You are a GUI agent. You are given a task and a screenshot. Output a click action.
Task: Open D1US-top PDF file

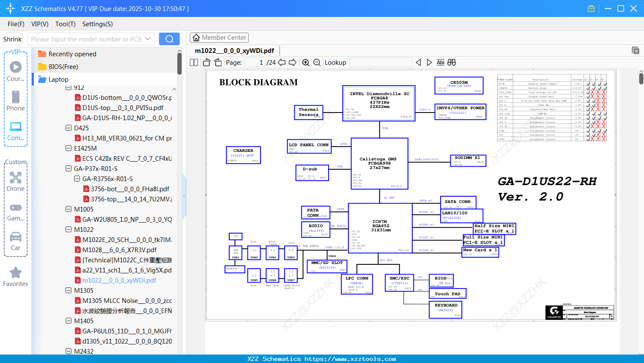(x=119, y=107)
